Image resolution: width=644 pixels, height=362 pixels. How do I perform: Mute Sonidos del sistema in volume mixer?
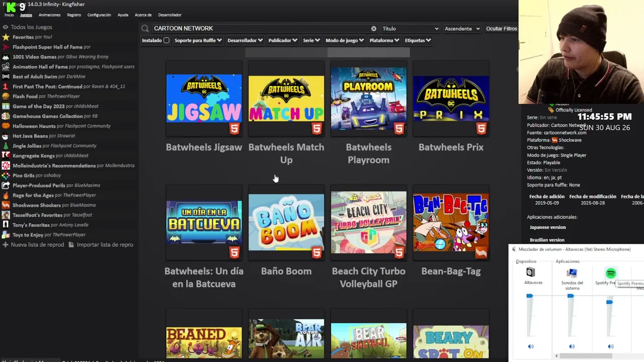(572, 346)
